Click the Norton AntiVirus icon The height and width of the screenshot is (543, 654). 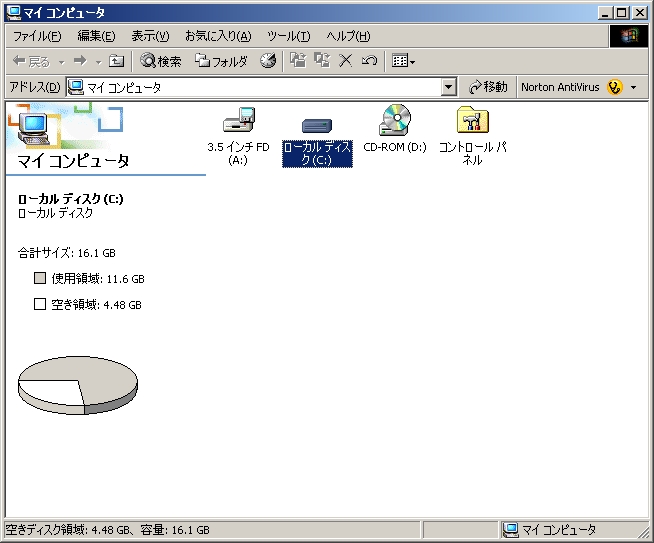coord(615,87)
